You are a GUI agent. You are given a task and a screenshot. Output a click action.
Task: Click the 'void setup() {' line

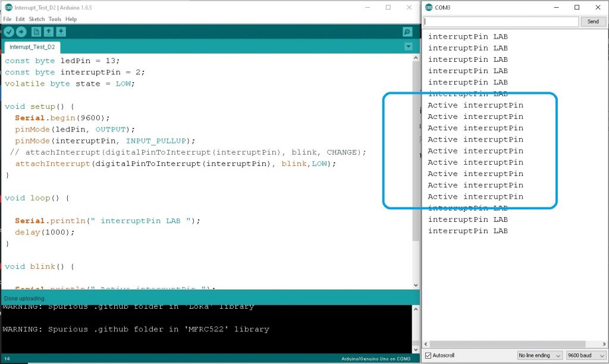pyautogui.click(x=39, y=106)
